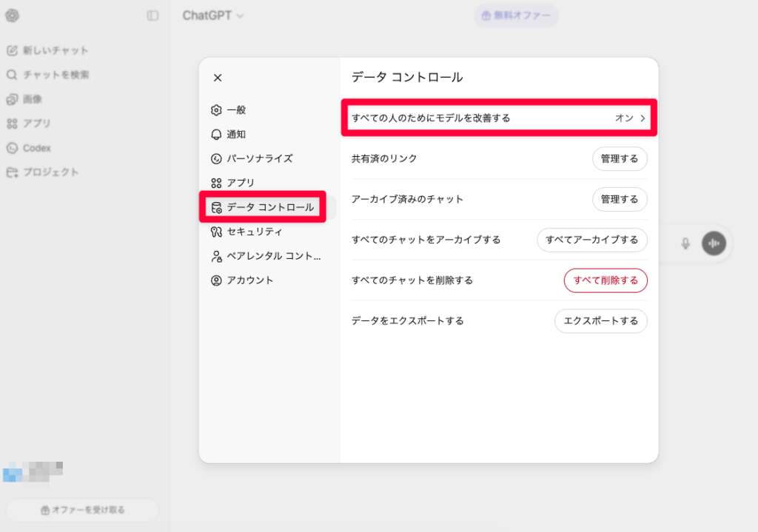
Task: Click オファーを受け取る at bottom left
Action: point(82,509)
